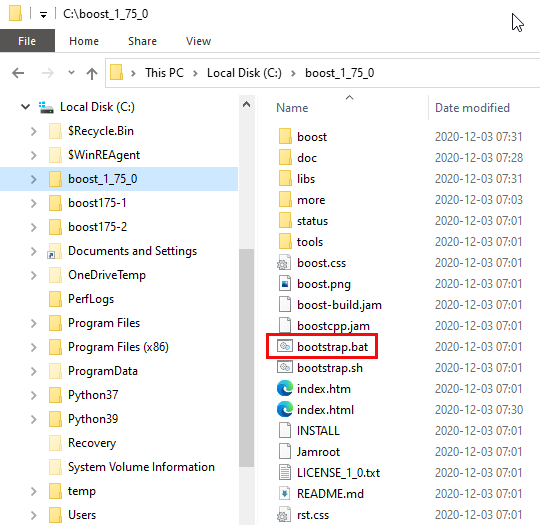The image size is (540, 525).
Task: Click the navigation pane scrollbar thumb
Action: (x=246, y=358)
